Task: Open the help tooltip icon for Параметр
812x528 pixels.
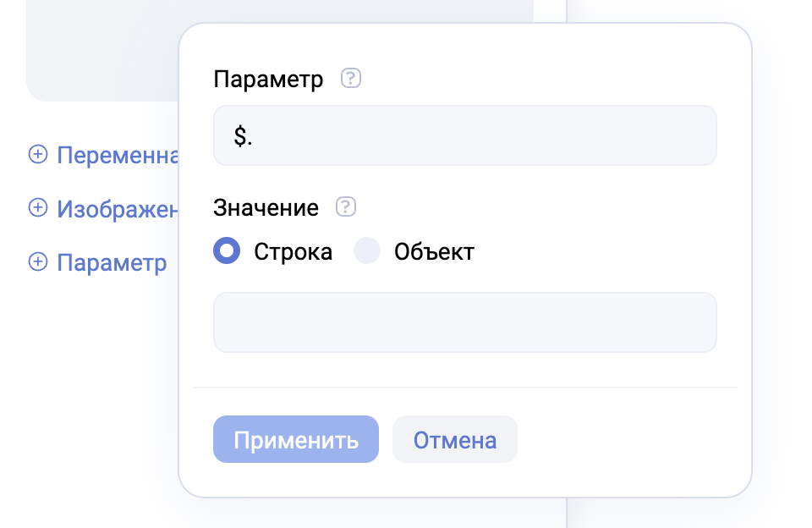Action: [351, 80]
